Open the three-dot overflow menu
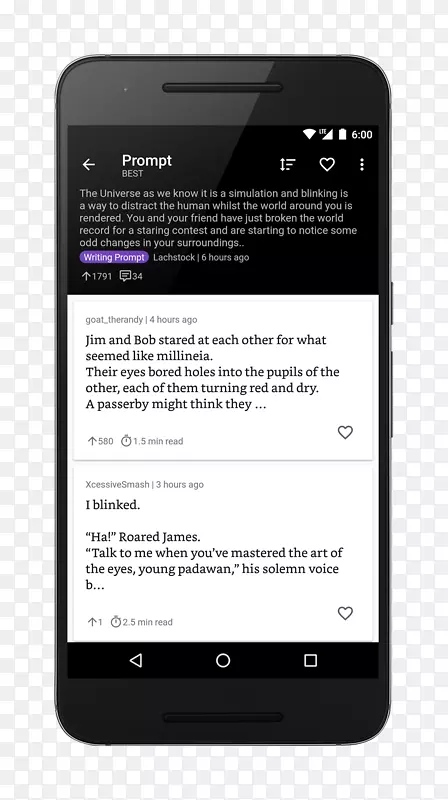The height and width of the screenshot is (800, 448). click(362, 164)
